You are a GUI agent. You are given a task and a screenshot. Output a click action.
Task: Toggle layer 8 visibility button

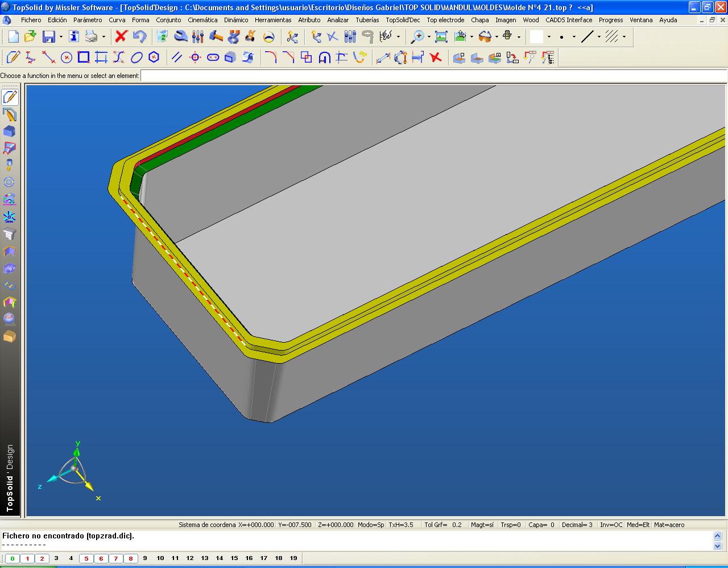pos(130,558)
